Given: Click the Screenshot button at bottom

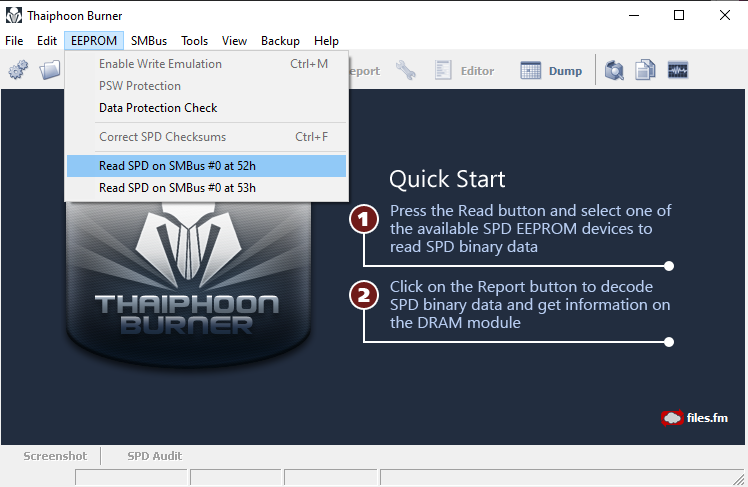Looking at the screenshot, I should point(55,456).
